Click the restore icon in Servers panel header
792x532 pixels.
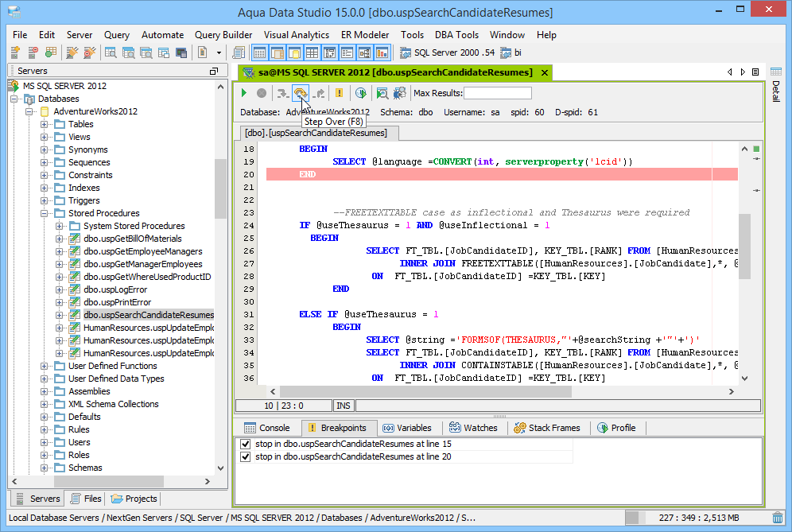point(214,72)
